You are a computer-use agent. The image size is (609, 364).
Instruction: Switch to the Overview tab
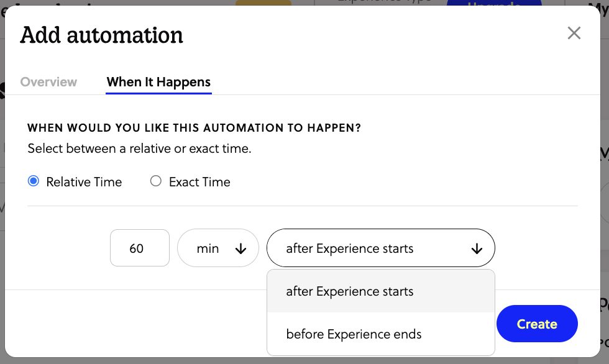pos(48,82)
